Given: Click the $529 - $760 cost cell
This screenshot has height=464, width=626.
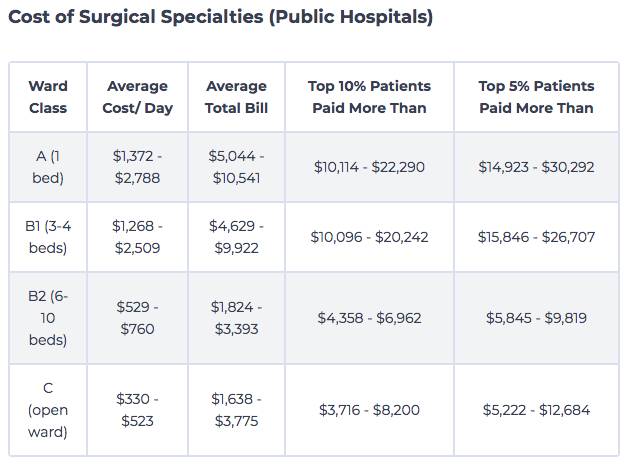Looking at the screenshot, I should pyautogui.click(x=137, y=318).
